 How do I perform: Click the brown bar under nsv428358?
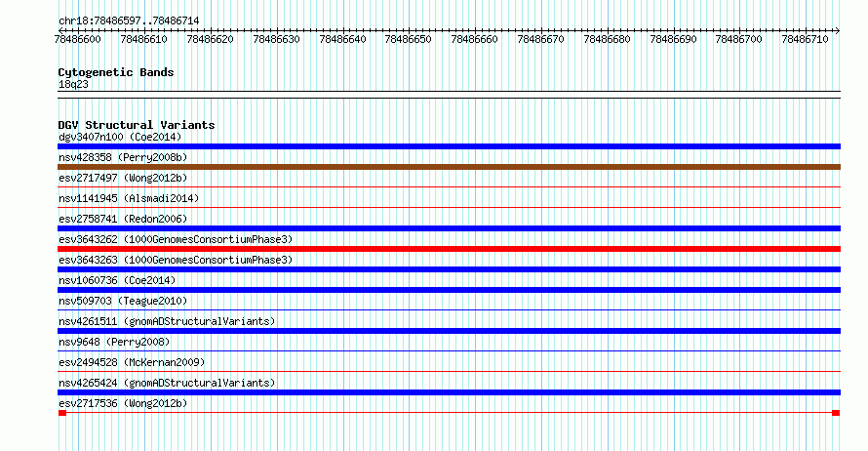(449, 167)
